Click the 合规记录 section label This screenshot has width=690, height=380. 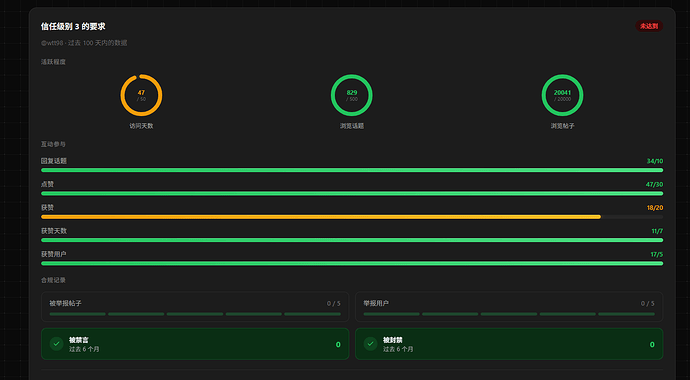(53, 280)
